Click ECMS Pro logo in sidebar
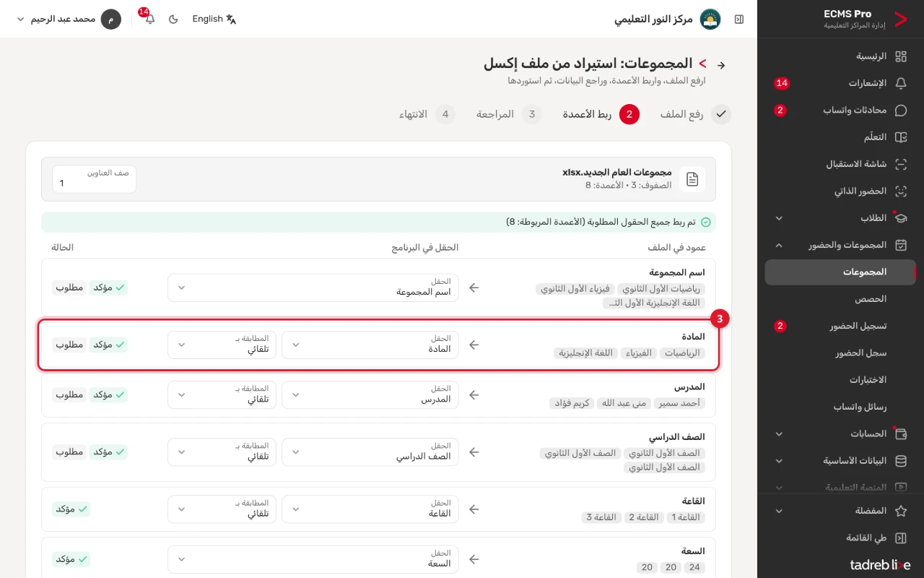924x578 pixels. pos(901,20)
